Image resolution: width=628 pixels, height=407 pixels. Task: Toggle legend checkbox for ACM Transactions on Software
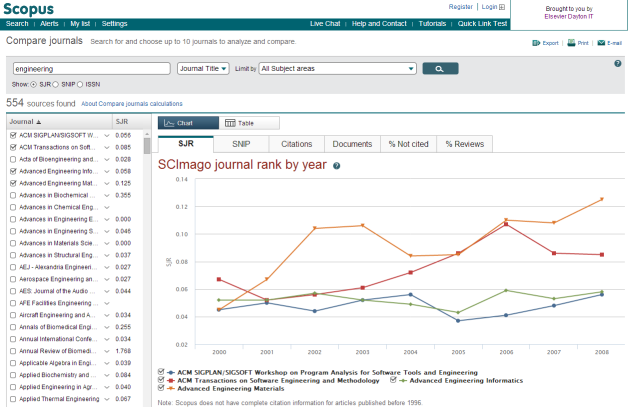coord(161,380)
